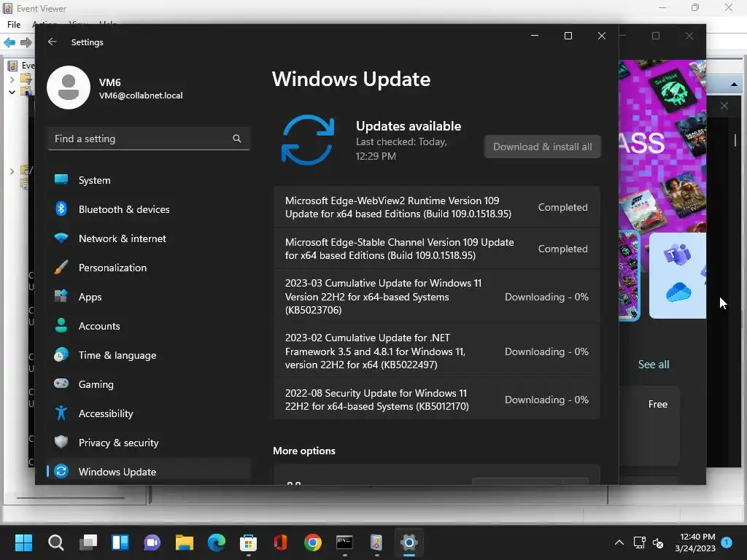Click the Windows Update sync icon
Viewport: 747px width, 560px height.
pos(308,139)
